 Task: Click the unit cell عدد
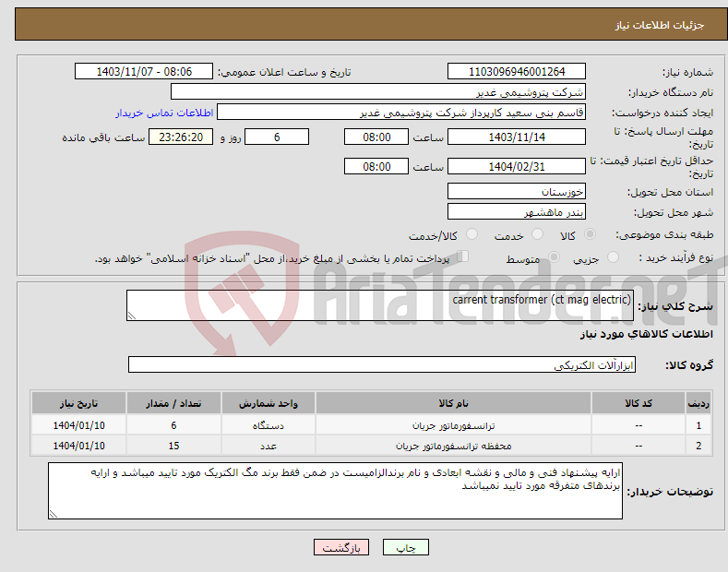point(269,446)
